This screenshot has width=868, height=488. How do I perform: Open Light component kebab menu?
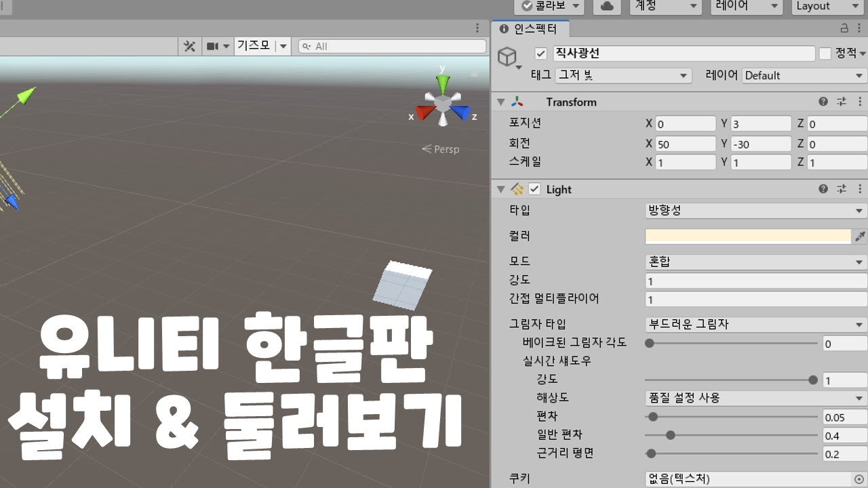(860, 189)
